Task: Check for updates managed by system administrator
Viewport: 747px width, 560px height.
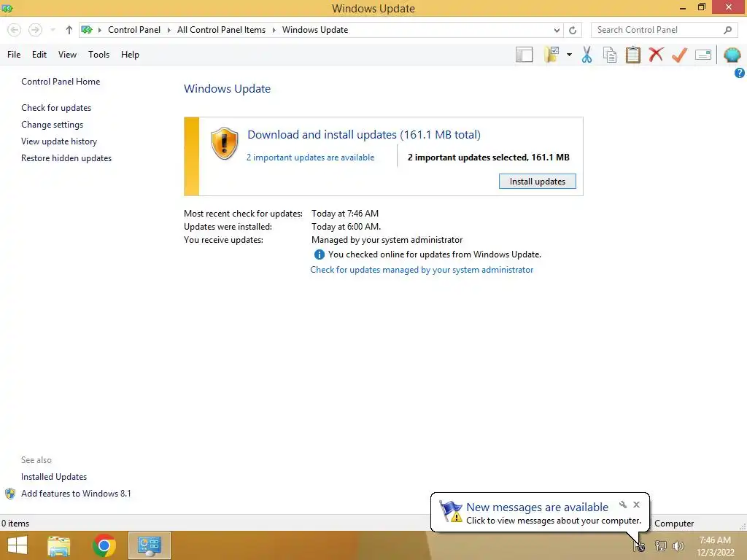Action: pos(422,270)
